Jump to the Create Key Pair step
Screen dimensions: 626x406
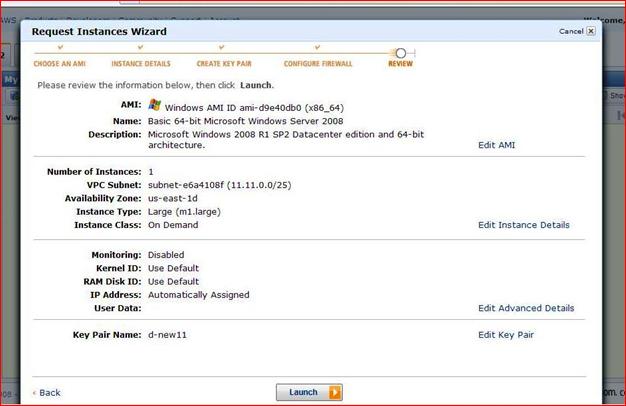pyautogui.click(x=224, y=63)
